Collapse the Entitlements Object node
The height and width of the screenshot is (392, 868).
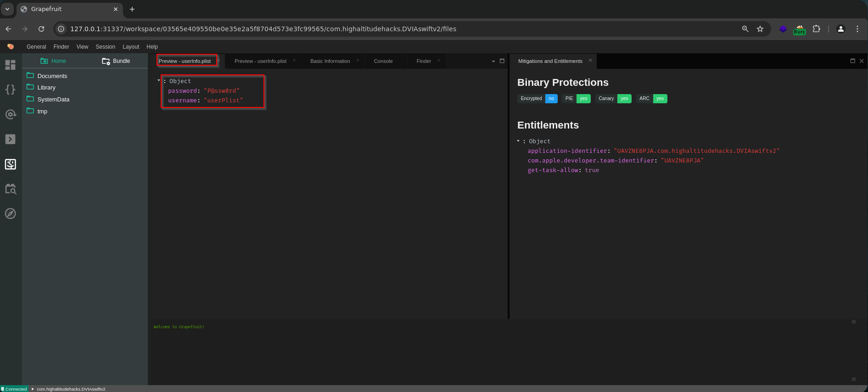[x=518, y=141]
